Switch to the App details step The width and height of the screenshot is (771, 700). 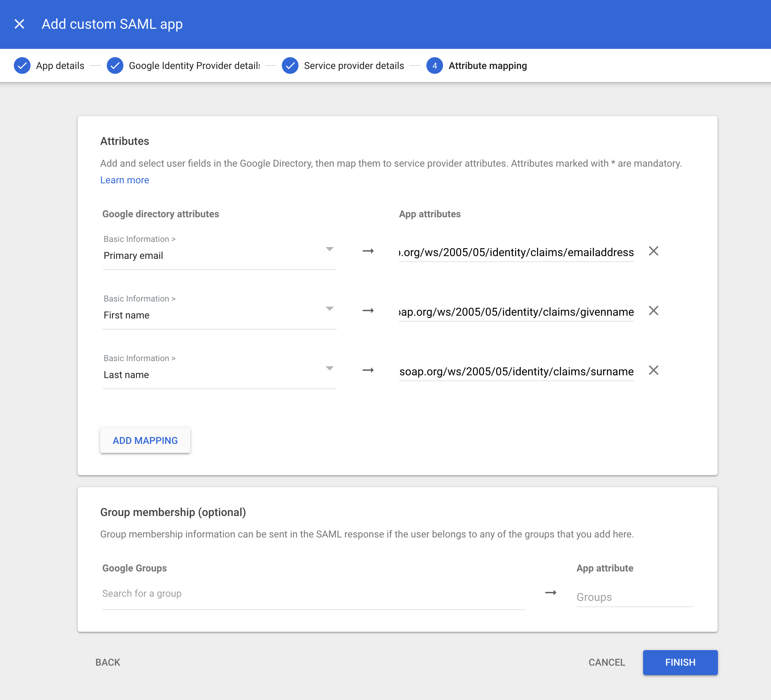(60, 65)
